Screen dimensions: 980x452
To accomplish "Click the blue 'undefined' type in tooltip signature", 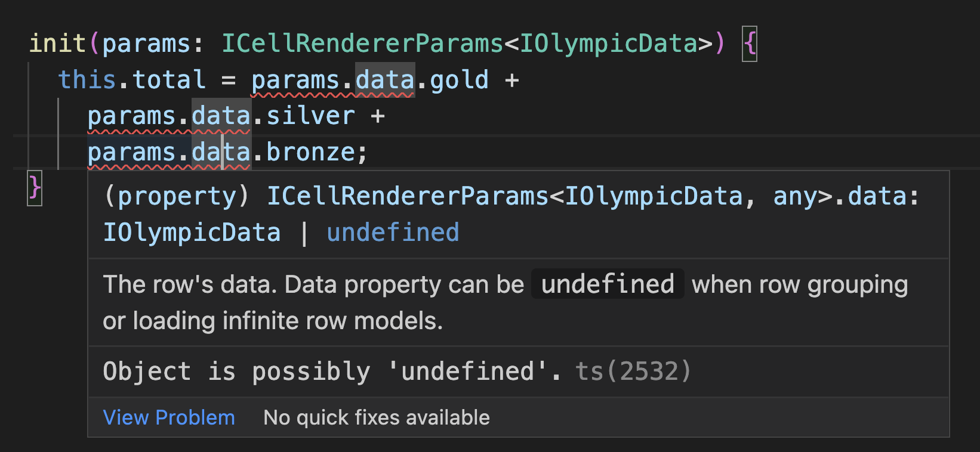I will tap(393, 232).
